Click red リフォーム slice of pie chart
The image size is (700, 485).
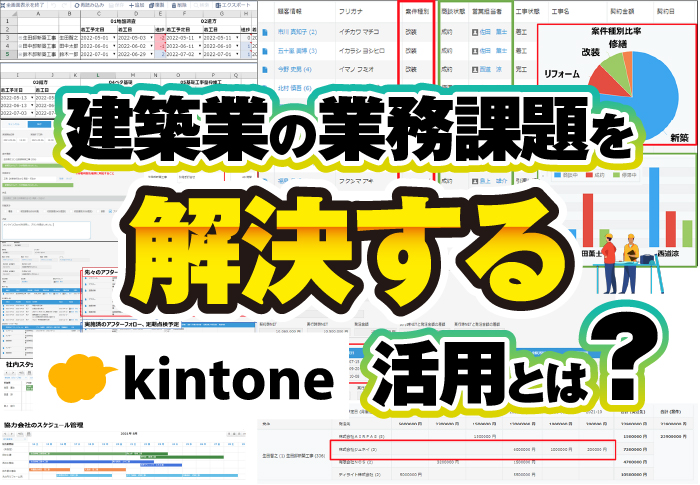point(606,84)
